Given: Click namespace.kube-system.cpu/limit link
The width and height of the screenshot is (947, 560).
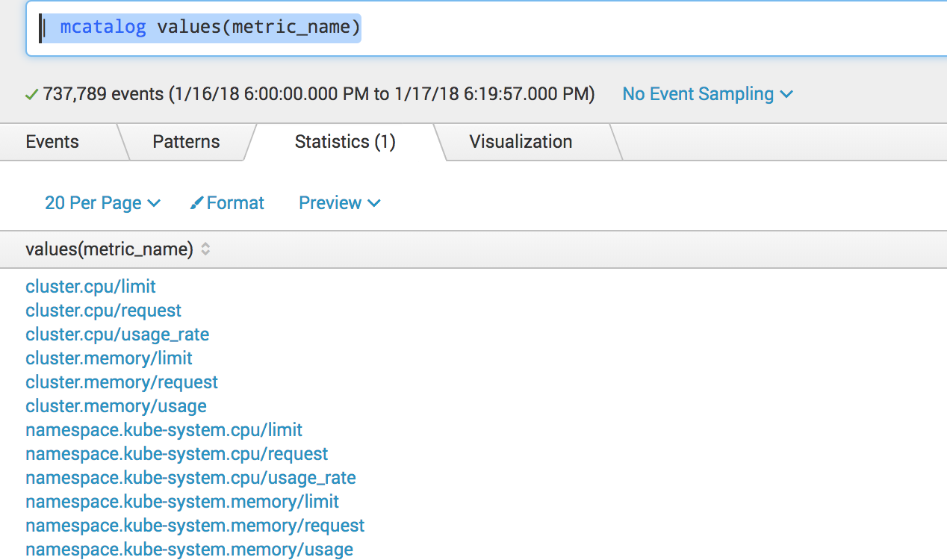Looking at the screenshot, I should pyautogui.click(x=164, y=430).
